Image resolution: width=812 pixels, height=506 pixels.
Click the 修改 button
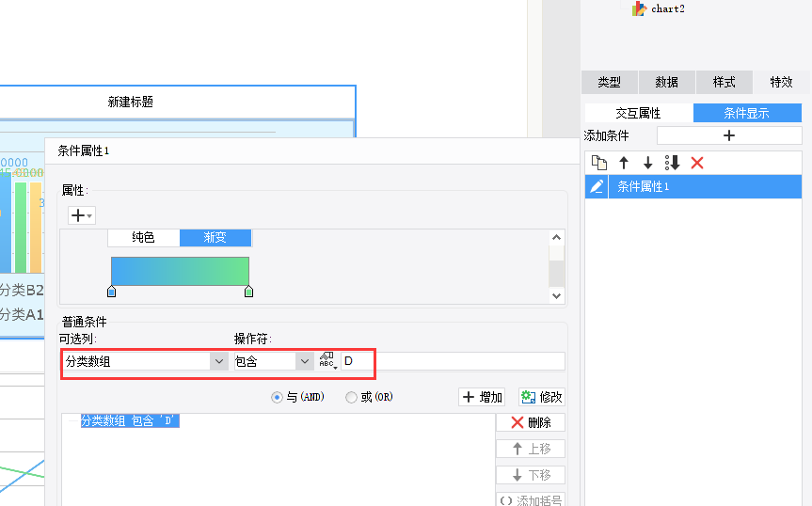click(x=542, y=397)
